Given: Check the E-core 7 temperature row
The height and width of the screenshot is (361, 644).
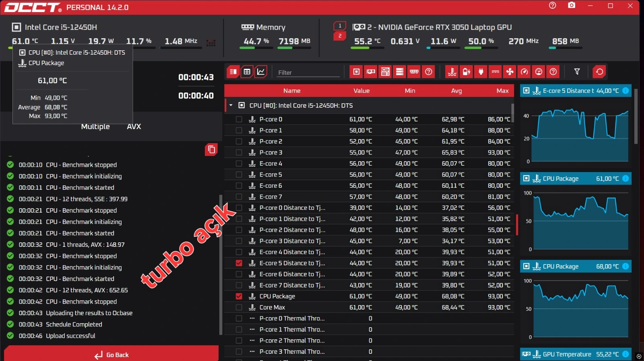Looking at the screenshot, I should pyautogui.click(x=239, y=197).
